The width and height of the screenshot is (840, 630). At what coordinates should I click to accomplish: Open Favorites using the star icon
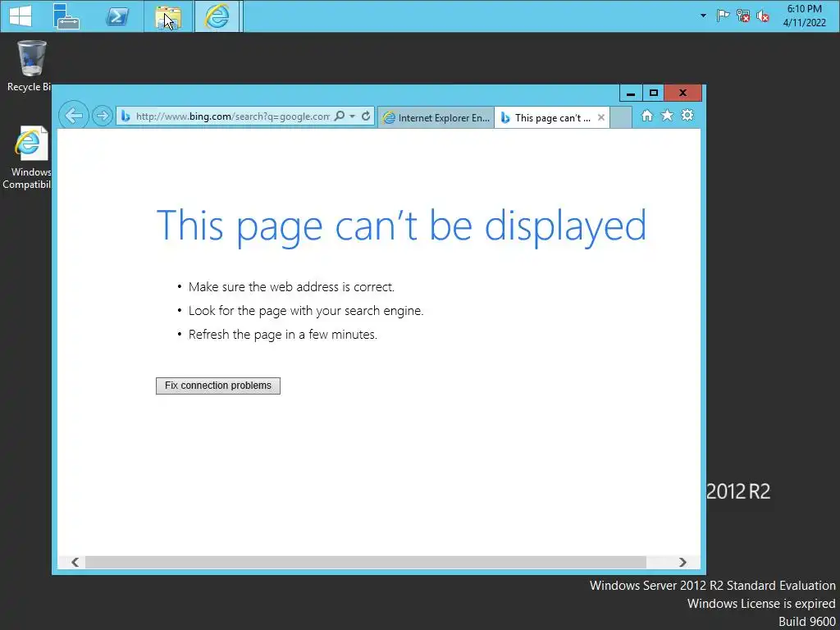click(667, 115)
